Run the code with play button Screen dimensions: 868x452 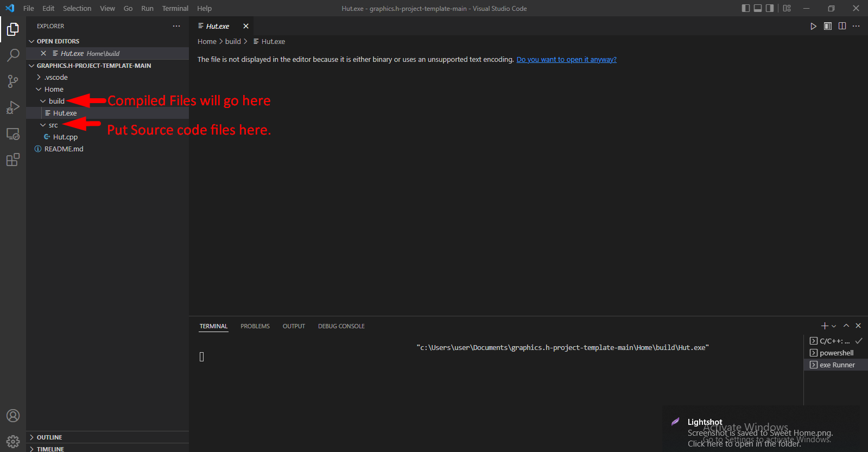tap(813, 26)
